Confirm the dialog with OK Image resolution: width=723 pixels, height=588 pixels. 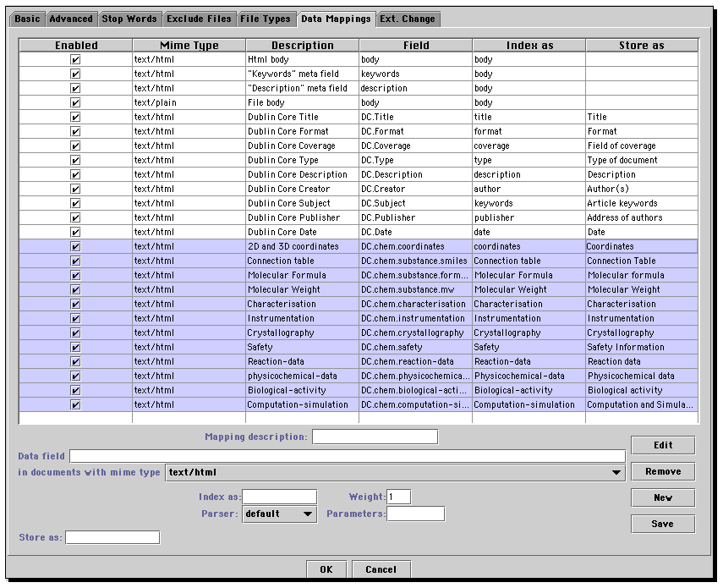[326, 569]
